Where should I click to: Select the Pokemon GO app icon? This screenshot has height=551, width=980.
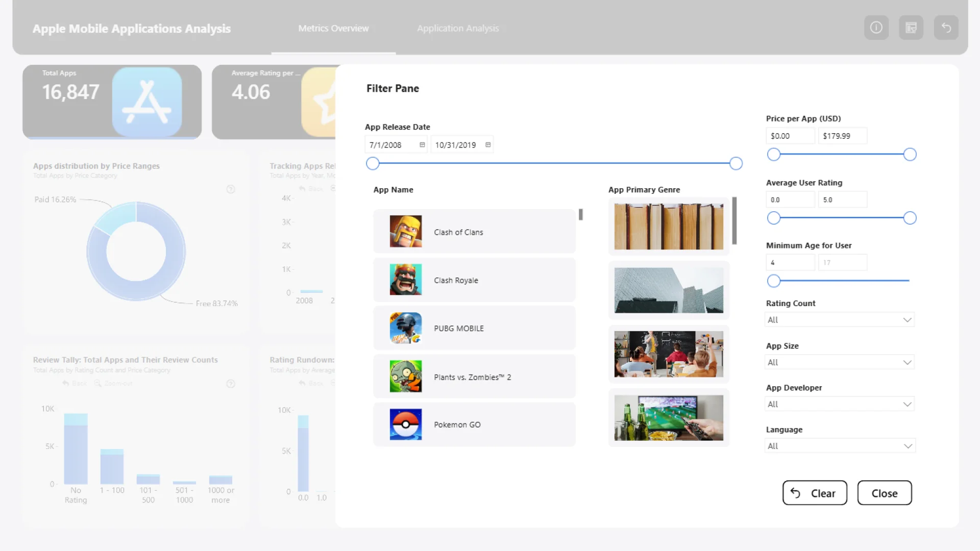point(406,424)
